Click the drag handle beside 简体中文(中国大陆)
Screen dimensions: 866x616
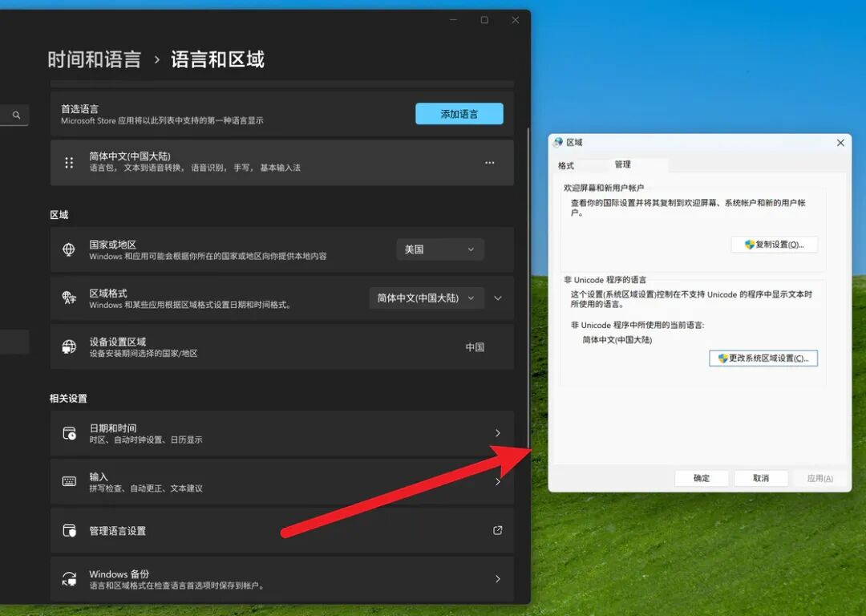point(69,163)
